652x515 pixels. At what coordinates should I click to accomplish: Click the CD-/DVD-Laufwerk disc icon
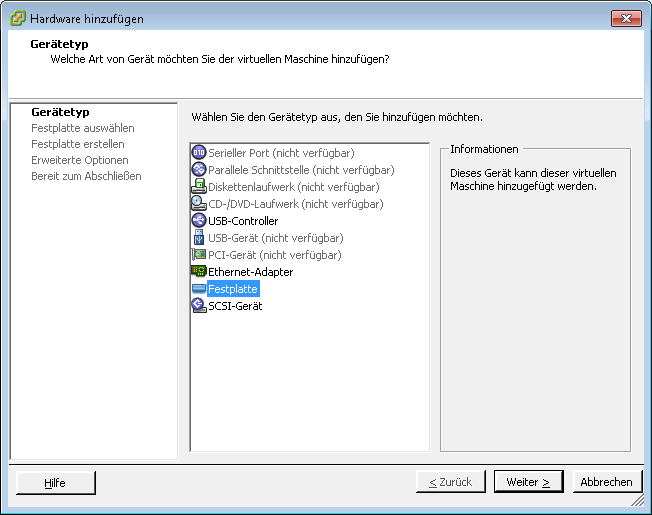198,204
